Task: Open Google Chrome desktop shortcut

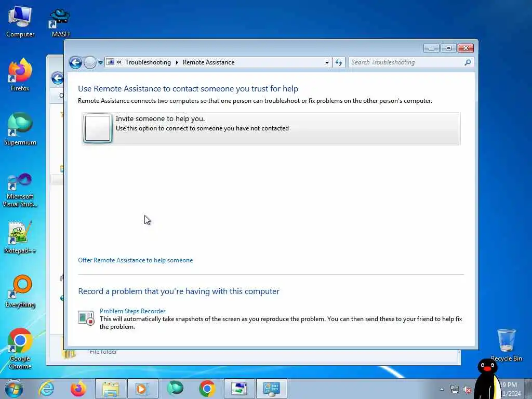Action: (x=20, y=349)
